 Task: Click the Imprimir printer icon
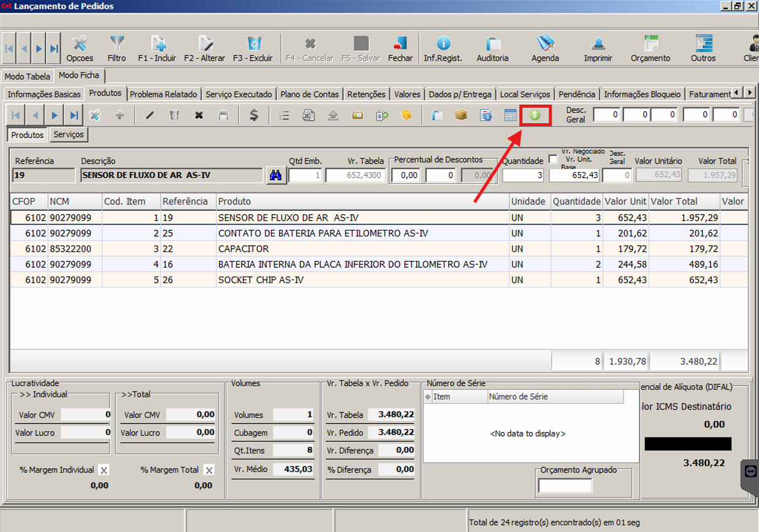[598, 48]
